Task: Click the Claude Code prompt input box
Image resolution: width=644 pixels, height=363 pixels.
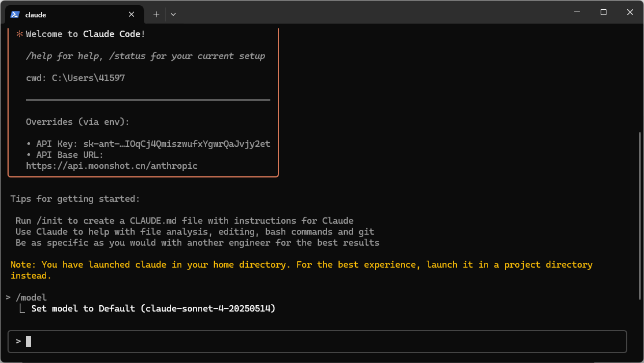Action: (x=317, y=341)
